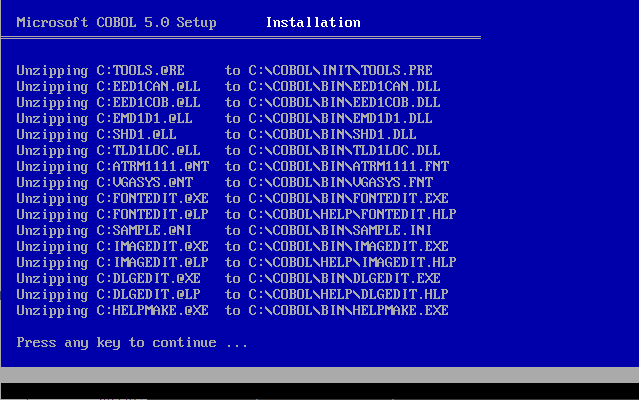Click 'Unzipping' on the HELPMAKE.@XE line
Image resolution: width=639 pixels, height=400 pixels.
pyautogui.click(x=52, y=311)
